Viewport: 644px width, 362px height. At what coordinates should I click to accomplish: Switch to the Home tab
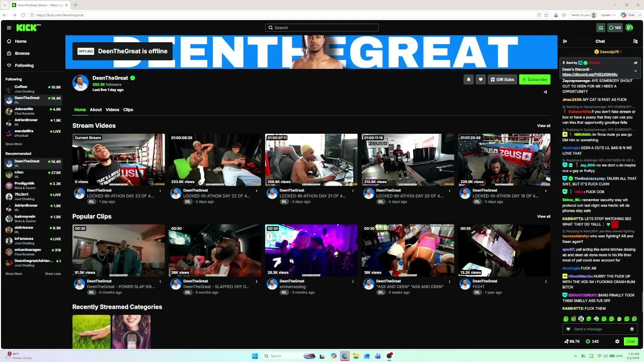coord(80,110)
